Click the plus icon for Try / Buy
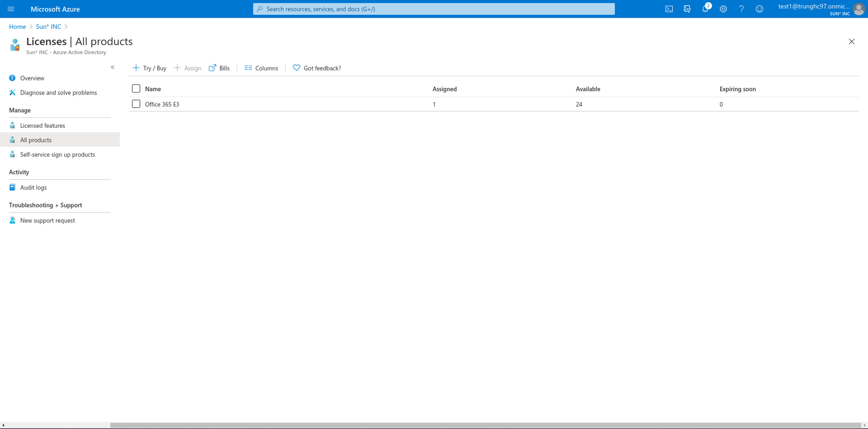 [136, 68]
